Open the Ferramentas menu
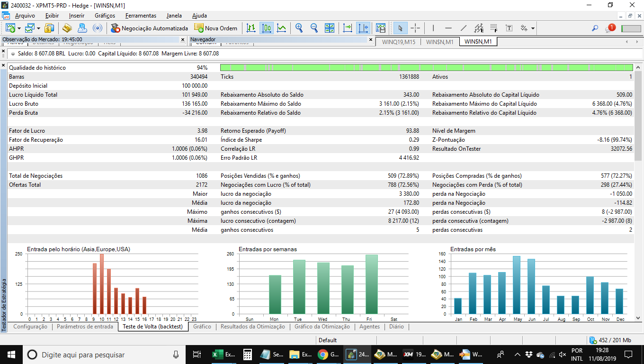The width and height of the screenshot is (644, 364). (x=141, y=16)
